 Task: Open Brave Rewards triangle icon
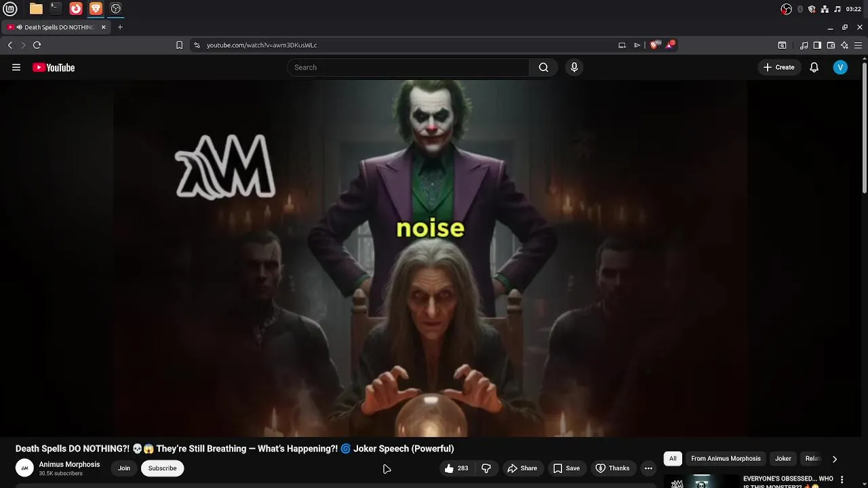coord(670,45)
